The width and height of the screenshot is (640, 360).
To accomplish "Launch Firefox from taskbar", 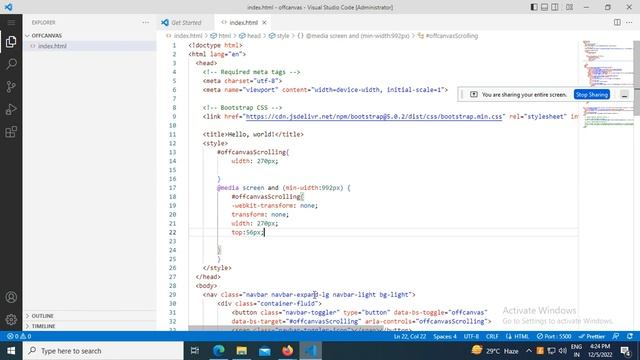I will pyautogui.click(x=287, y=351).
